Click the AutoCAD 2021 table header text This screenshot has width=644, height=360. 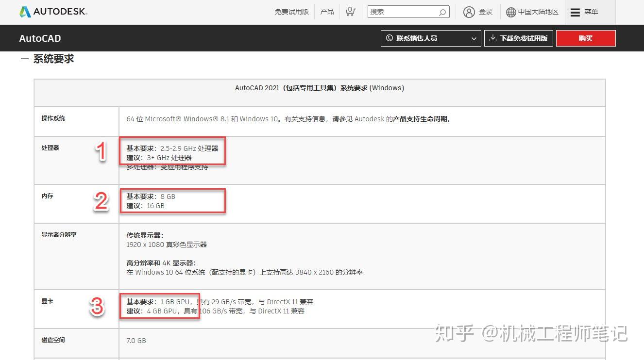(x=320, y=88)
